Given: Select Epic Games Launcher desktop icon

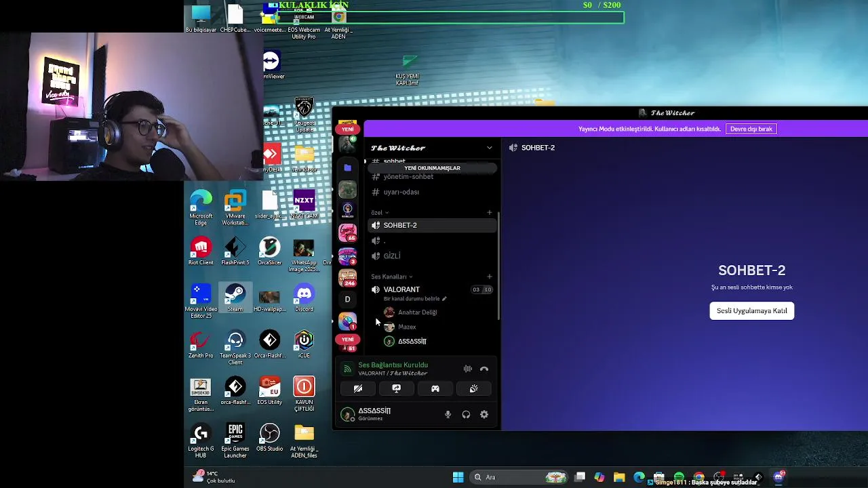Looking at the screenshot, I should tap(235, 441).
